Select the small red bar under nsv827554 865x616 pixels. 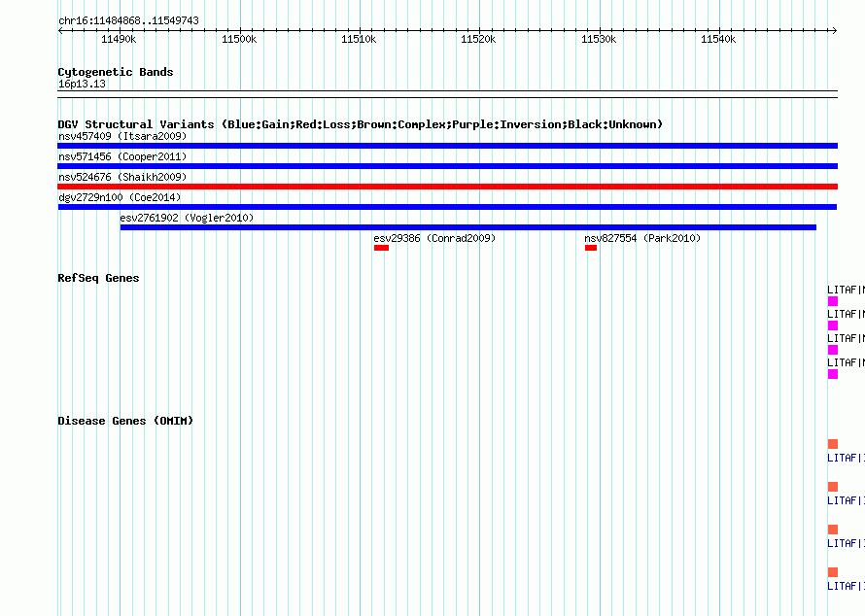click(591, 248)
